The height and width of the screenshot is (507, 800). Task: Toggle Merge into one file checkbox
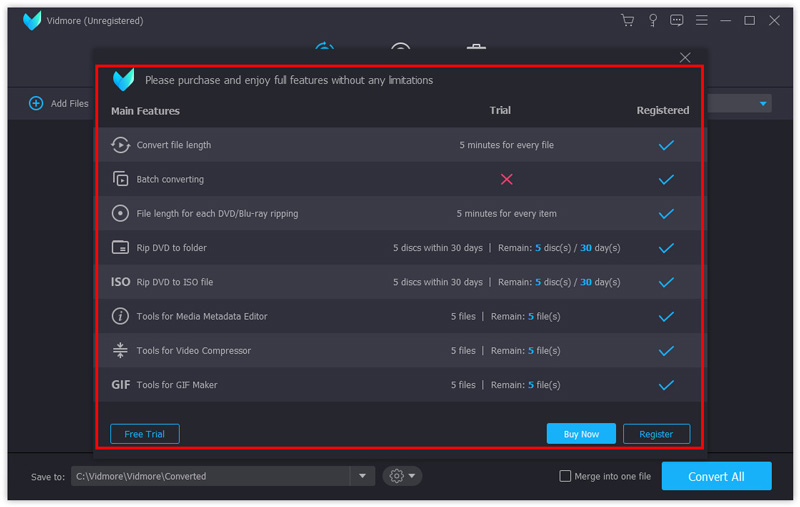(565, 476)
